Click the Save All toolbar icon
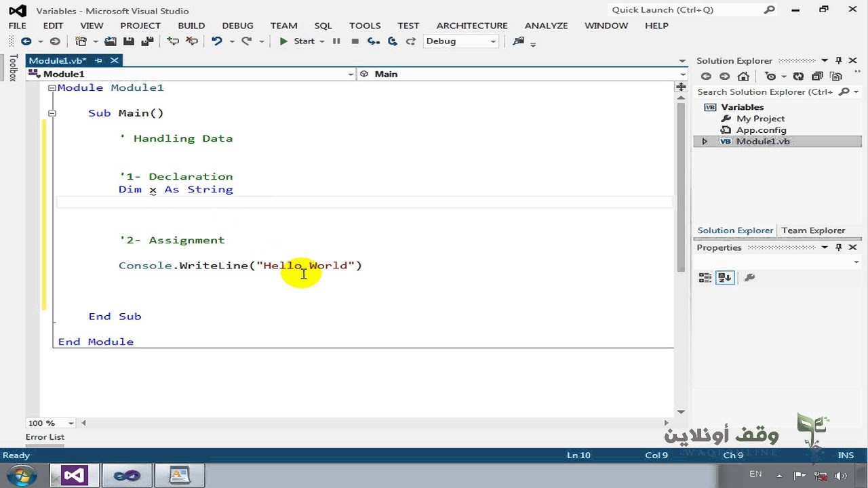The width and height of the screenshot is (868, 488). pyautogui.click(x=147, y=41)
